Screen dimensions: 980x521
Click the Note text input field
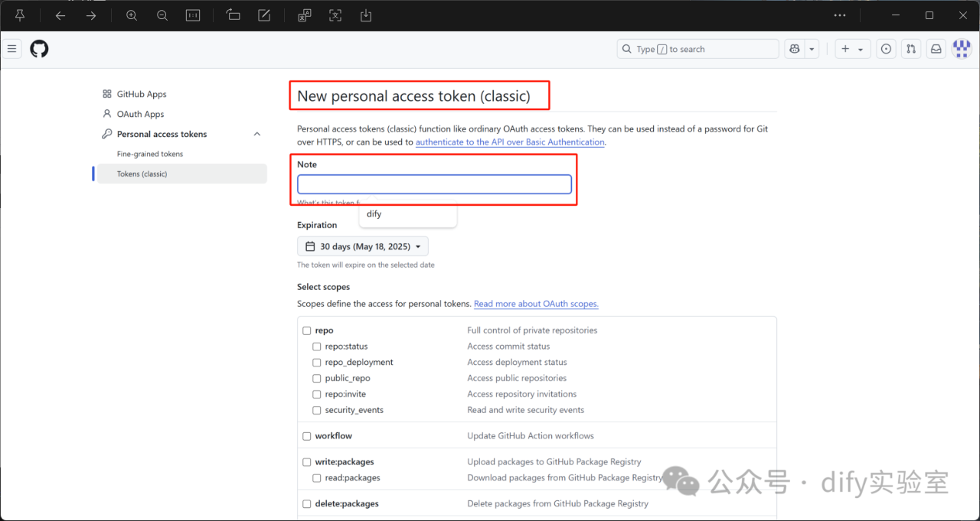434,184
